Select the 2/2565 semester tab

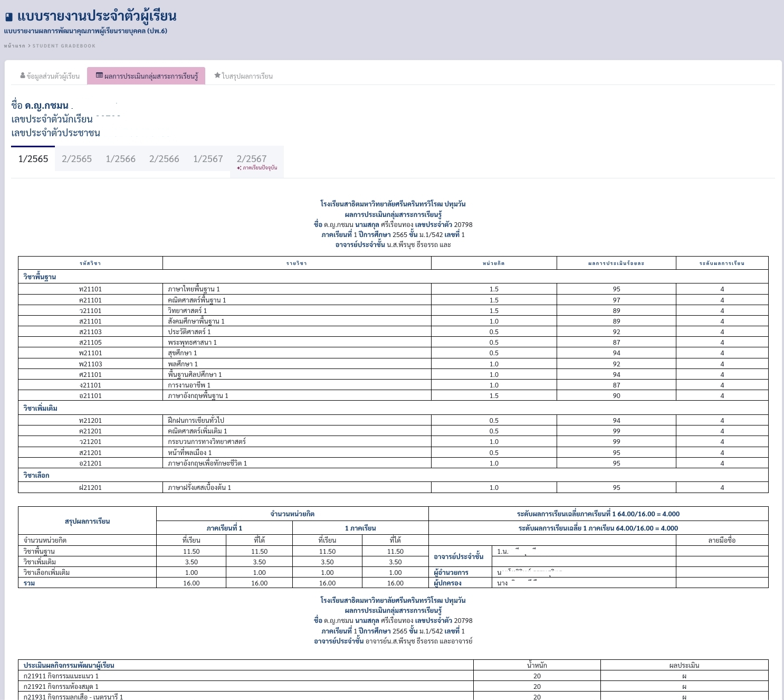[77, 159]
